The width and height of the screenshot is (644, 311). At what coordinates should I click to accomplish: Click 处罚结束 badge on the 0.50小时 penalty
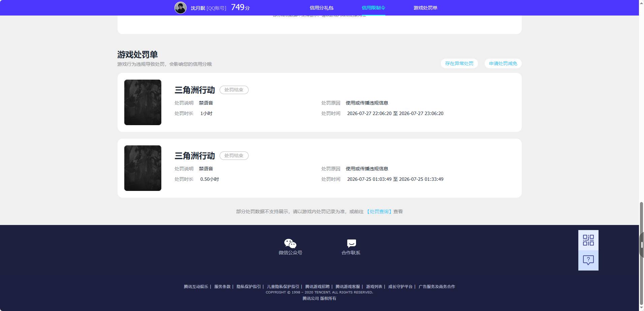234,155
